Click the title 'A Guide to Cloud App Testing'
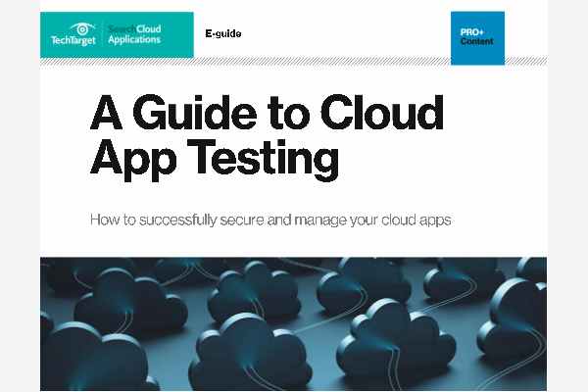Viewport: 588px width, 392px height. 267,137
